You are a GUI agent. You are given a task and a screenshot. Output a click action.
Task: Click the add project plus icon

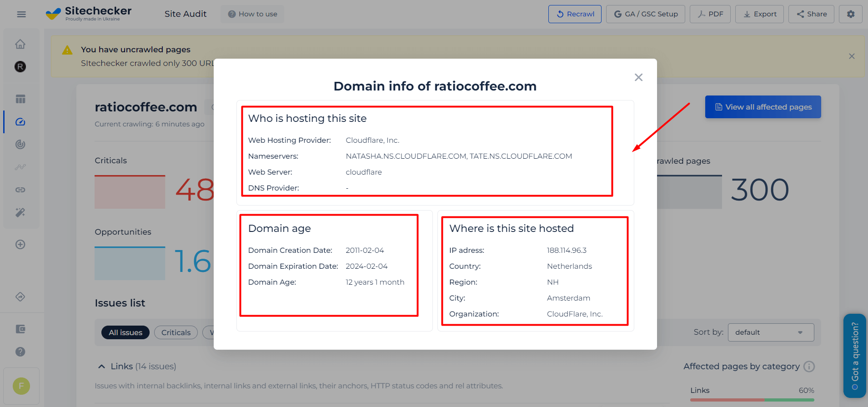click(x=20, y=245)
